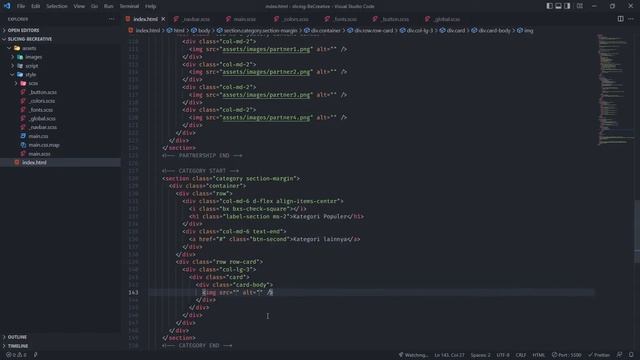Click Watching Sass status item
This screenshot has width=640, height=360.
click(413, 355)
